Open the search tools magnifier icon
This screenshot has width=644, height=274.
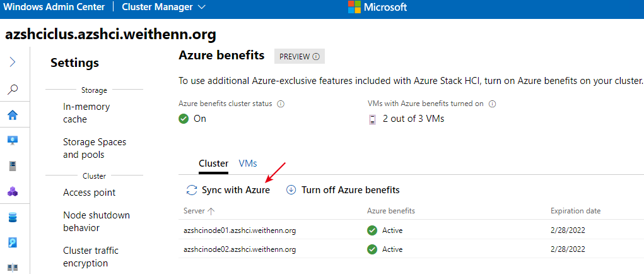click(13, 89)
